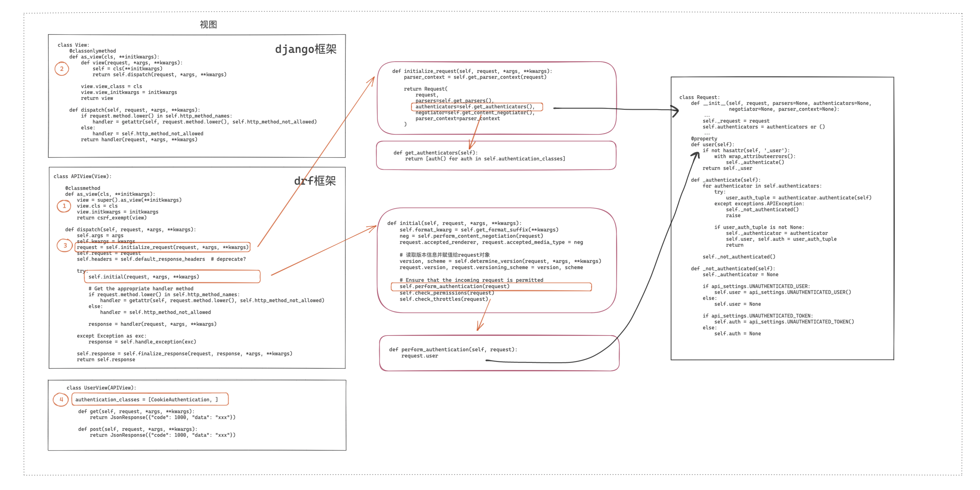Click the class View: header text
This screenshot has height=490, width=980.
point(73,45)
